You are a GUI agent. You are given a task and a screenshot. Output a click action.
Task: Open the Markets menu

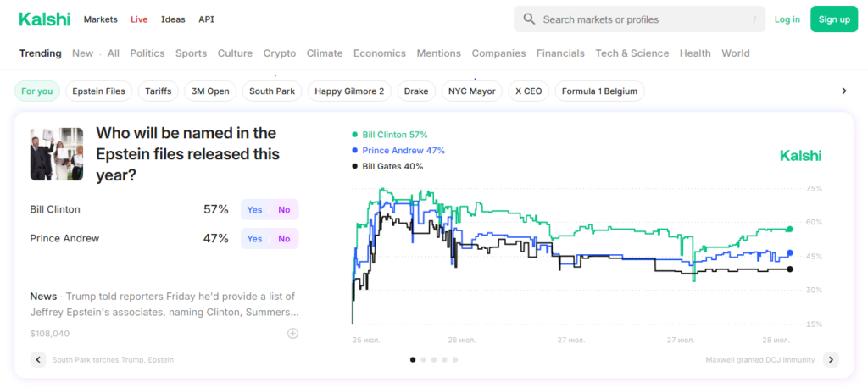click(x=101, y=19)
